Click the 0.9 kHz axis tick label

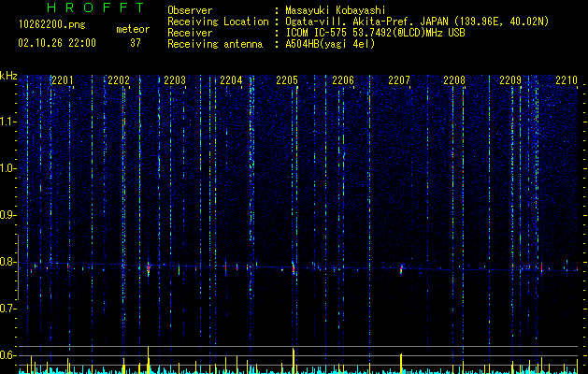click(x=7, y=215)
